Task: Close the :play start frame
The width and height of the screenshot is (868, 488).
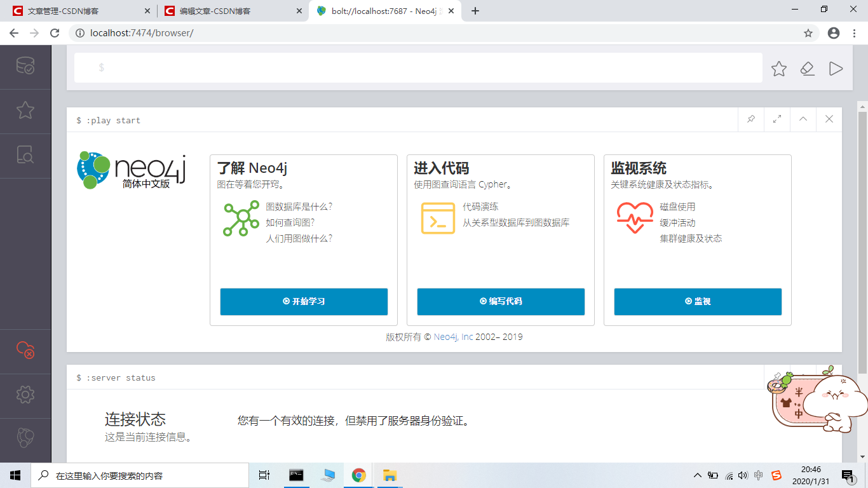Action: (x=829, y=119)
